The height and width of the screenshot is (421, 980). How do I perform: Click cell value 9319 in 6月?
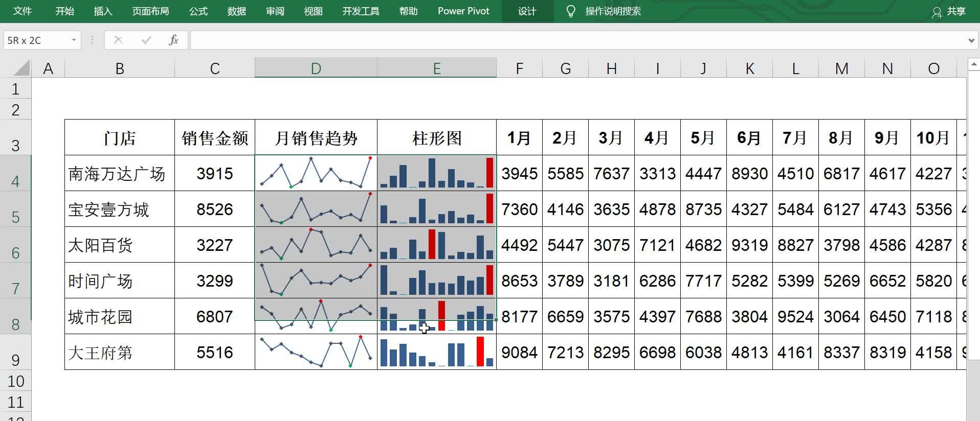click(x=749, y=245)
